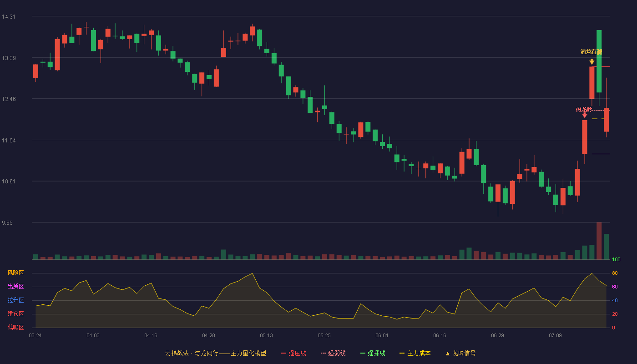Click the 06-16 date axis label

(440, 335)
